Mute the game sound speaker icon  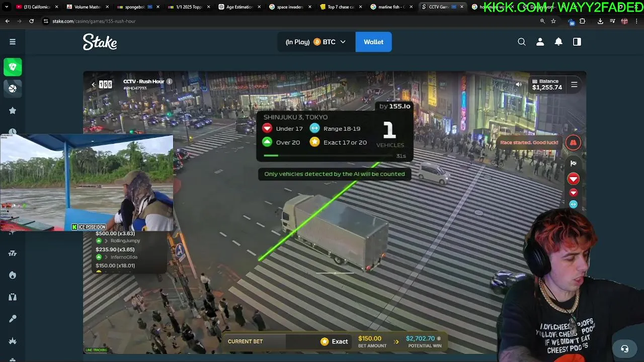(519, 84)
